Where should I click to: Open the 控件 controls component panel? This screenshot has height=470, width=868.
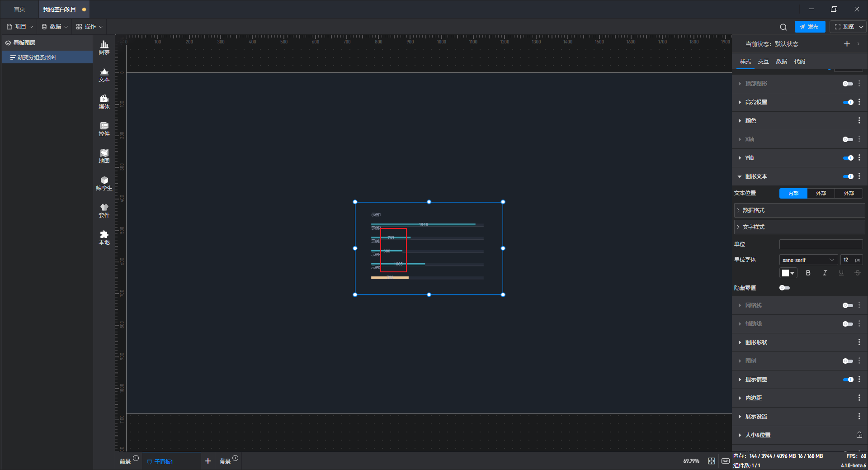coord(104,129)
